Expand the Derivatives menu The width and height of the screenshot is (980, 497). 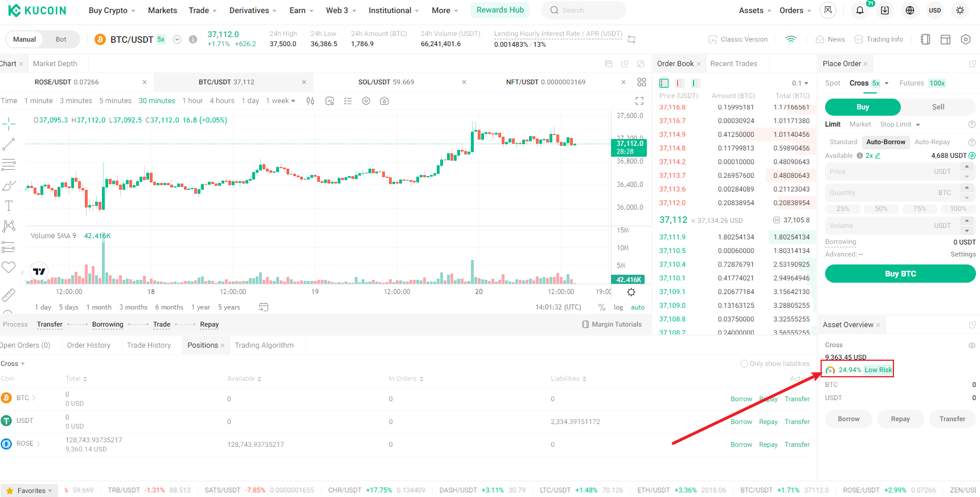pos(253,10)
